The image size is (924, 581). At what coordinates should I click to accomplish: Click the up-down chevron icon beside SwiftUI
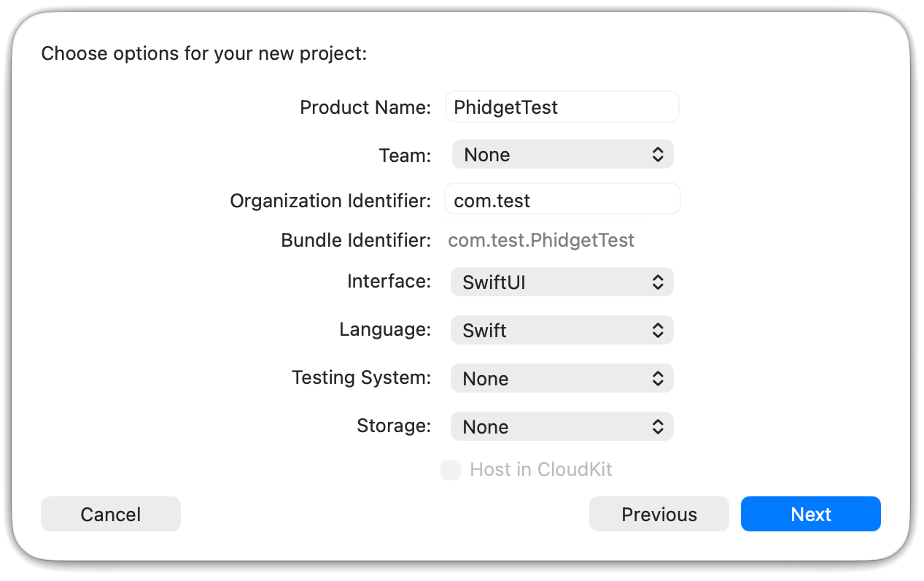657,282
